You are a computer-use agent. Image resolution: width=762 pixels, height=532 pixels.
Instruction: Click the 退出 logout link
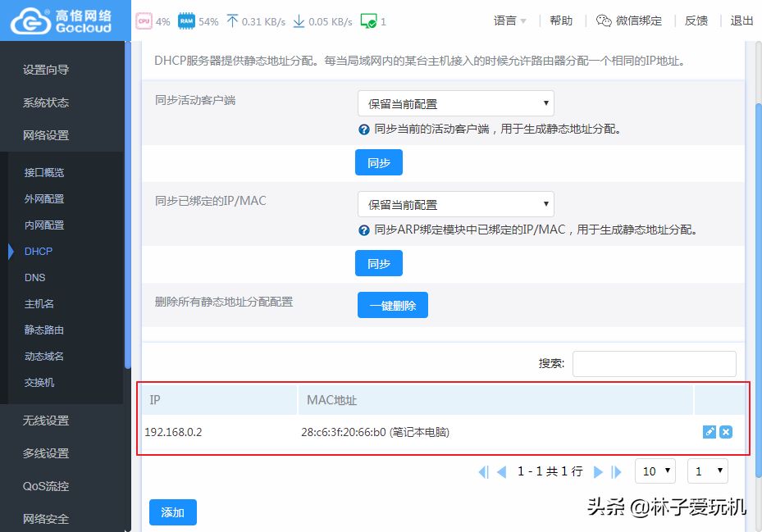point(741,20)
